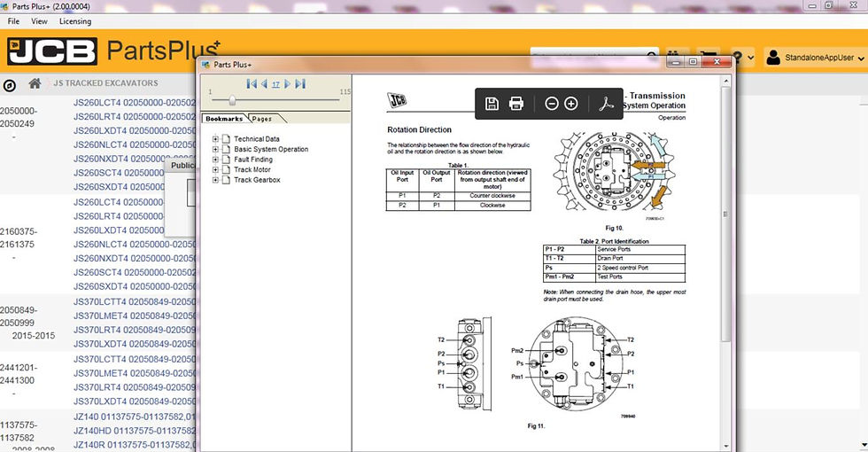This screenshot has height=452, width=868.
Task: Click the user profile silhouette icon
Action: (x=773, y=57)
